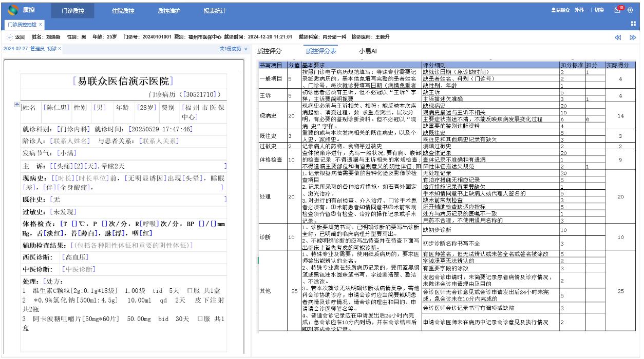Click the 过敏史 field 未发现

point(64,211)
